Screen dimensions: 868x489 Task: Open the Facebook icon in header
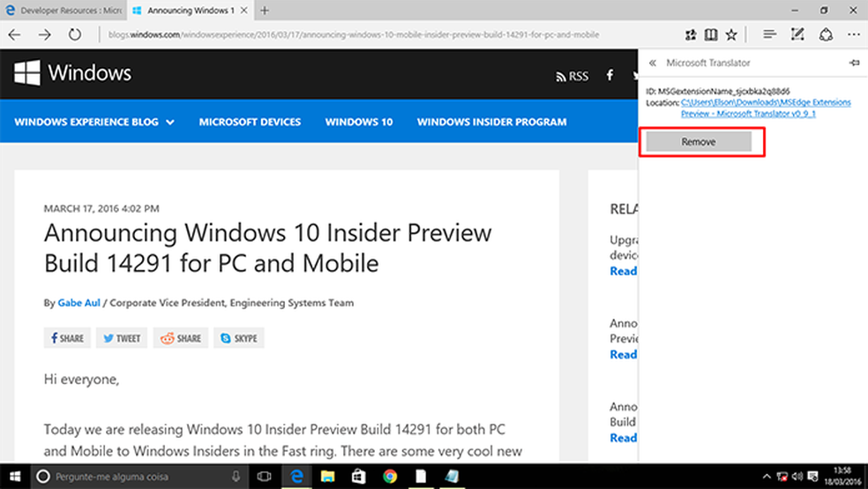(x=610, y=75)
